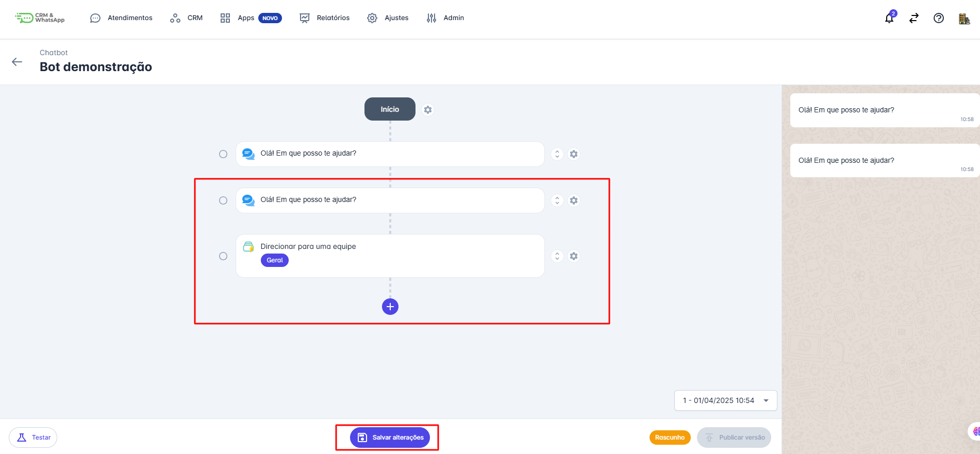Click the Testar button
The image size is (980, 454).
tap(33, 438)
